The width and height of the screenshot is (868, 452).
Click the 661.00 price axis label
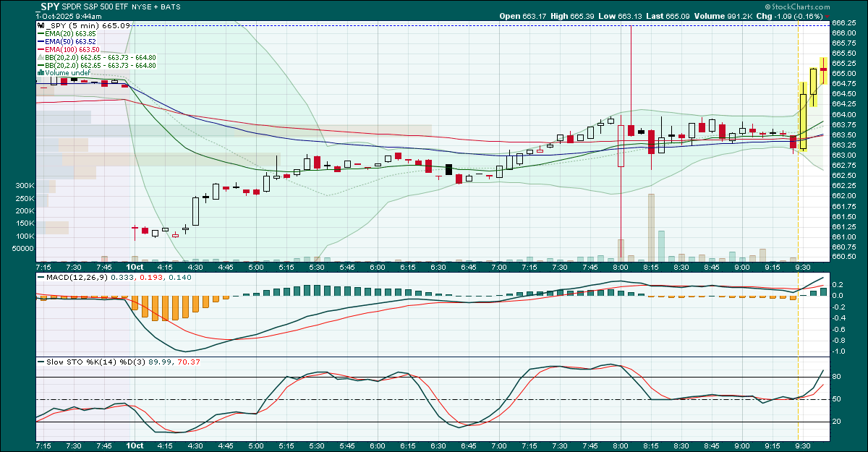(x=843, y=236)
